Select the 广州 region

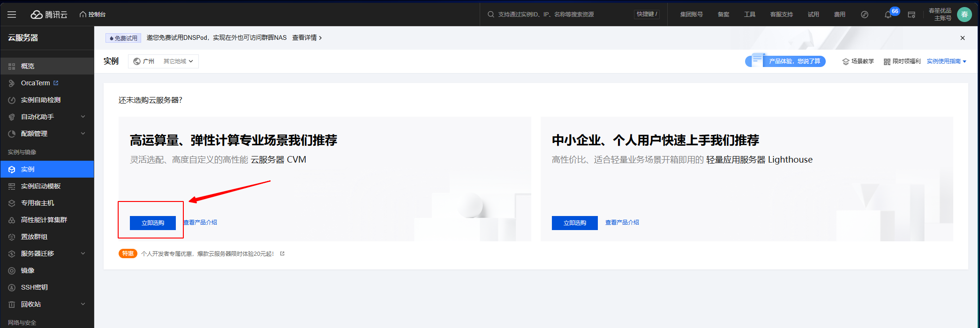click(x=144, y=61)
